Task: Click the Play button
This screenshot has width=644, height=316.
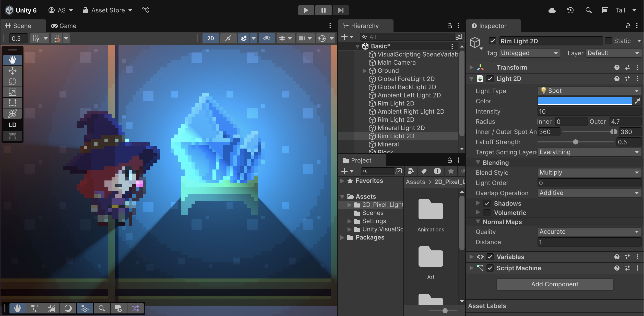Action: (x=306, y=10)
